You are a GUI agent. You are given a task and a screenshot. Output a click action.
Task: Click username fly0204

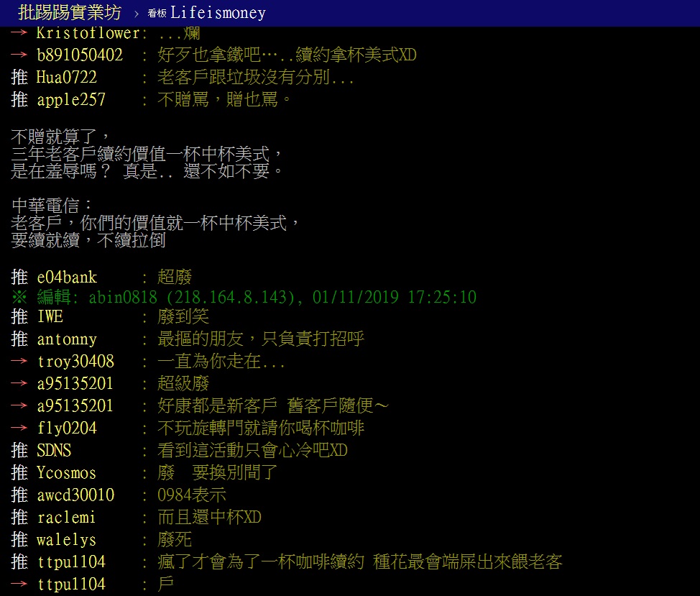67,428
